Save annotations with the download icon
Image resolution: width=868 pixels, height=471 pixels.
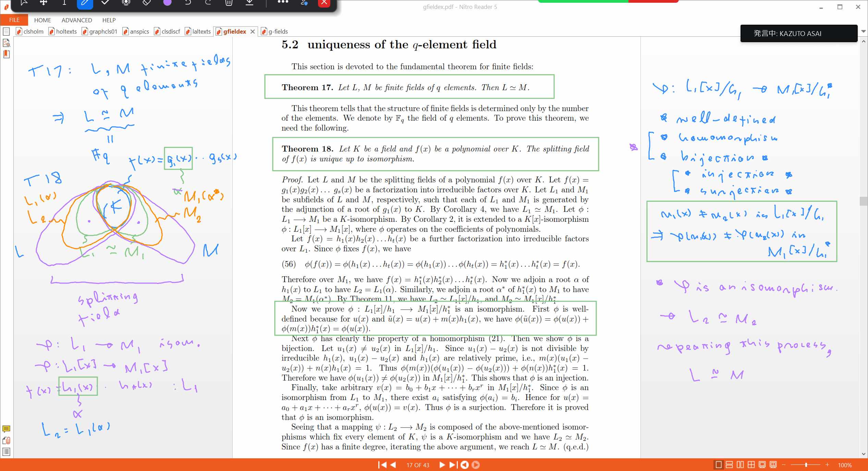pos(249,3)
